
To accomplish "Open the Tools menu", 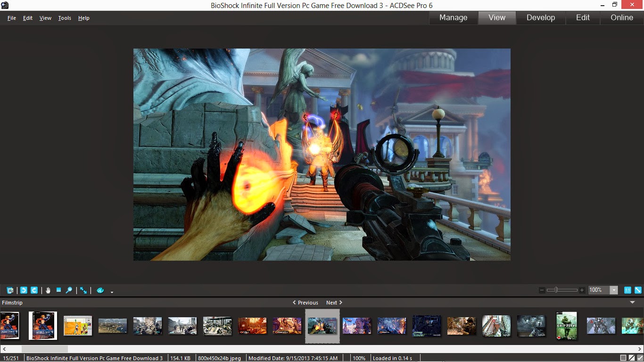I will [65, 18].
